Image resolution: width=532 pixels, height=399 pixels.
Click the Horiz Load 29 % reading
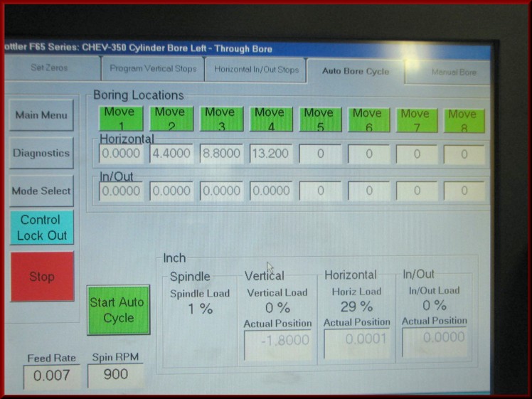(x=356, y=307)
